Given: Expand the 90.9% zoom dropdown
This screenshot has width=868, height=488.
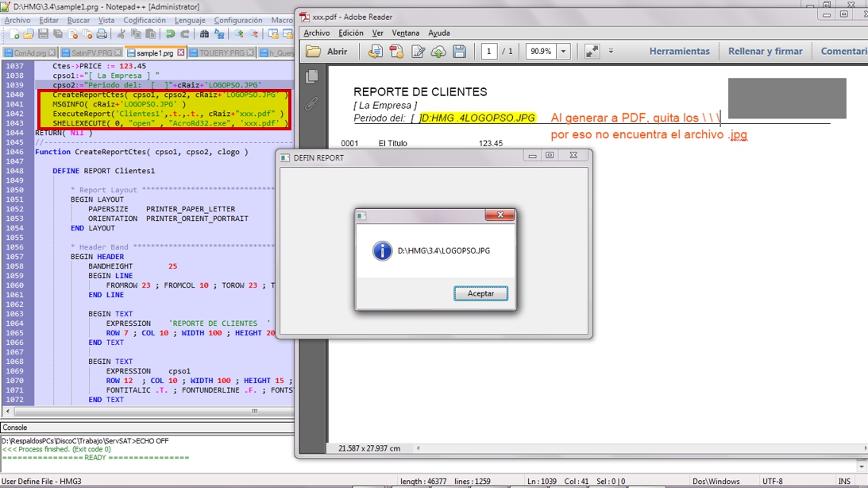Looking at the screenshot, I should 563,52.
